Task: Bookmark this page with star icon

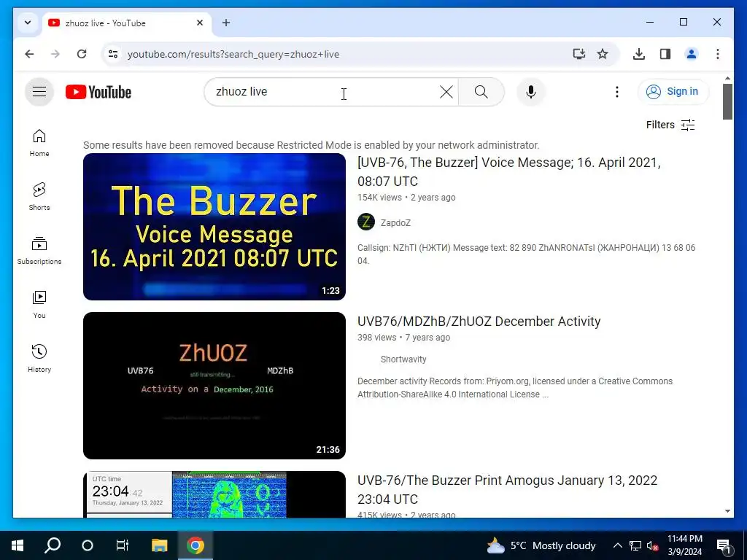Action: coord(603,54)
